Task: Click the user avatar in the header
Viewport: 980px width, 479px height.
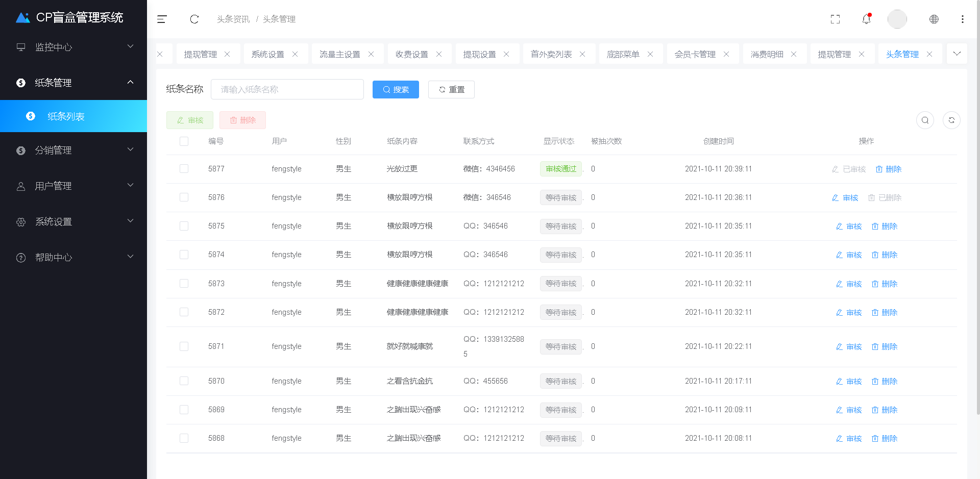Action: coord(897,19)
